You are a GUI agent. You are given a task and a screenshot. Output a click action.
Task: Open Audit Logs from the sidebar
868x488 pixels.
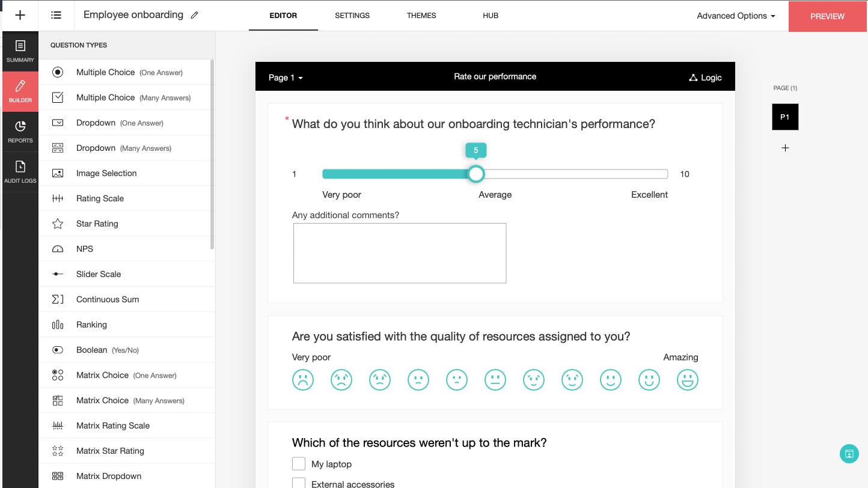point(20,171)
